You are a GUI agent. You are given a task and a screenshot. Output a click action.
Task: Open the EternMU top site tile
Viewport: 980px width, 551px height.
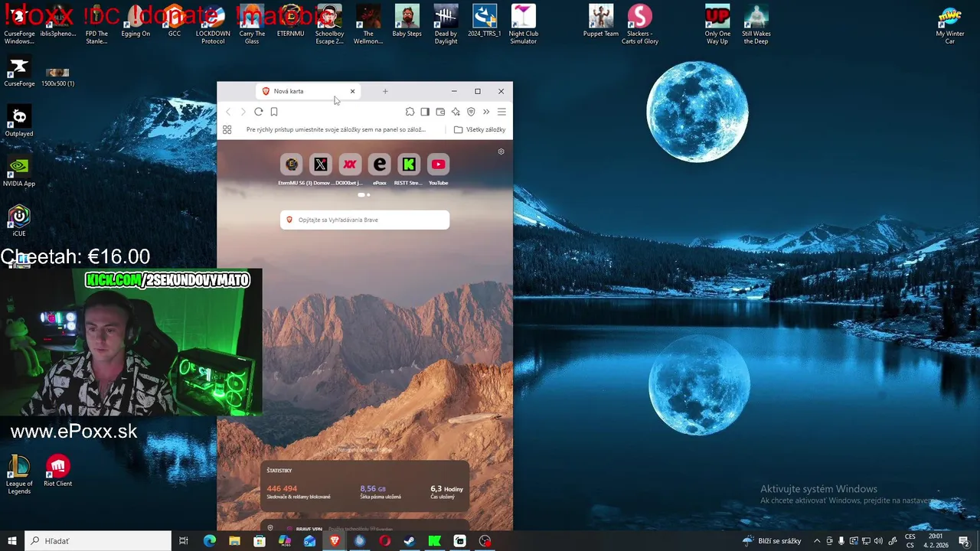[x=292, y=169]
